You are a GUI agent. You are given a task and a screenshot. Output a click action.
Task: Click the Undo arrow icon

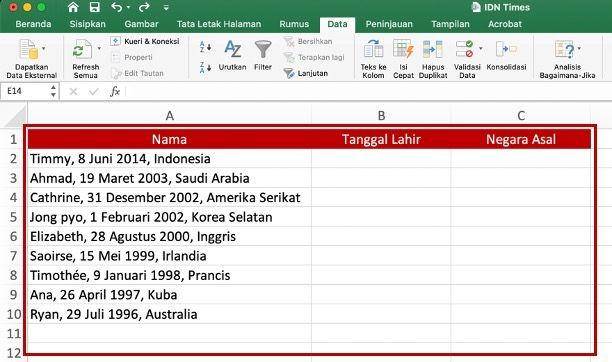[x=117, y=7]
